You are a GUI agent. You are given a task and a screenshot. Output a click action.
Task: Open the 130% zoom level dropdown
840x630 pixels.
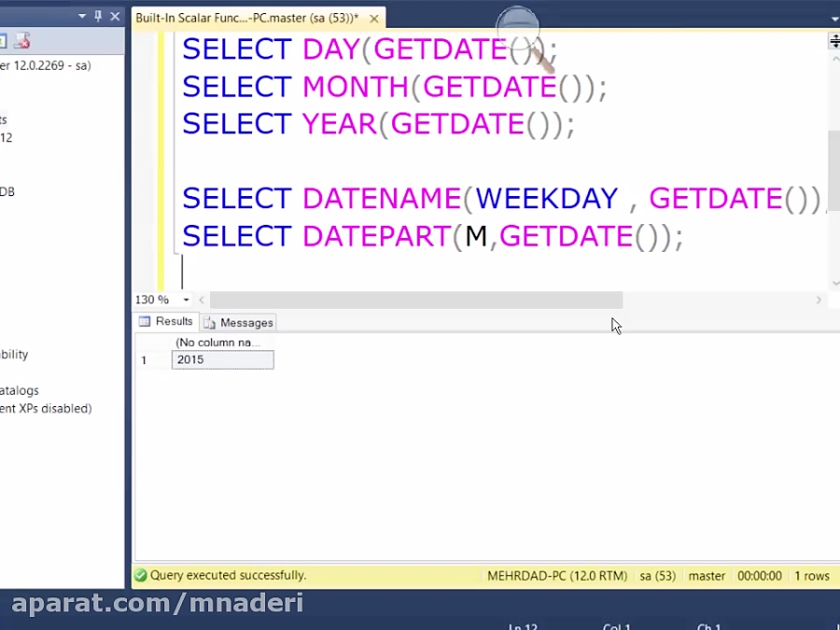185,300
